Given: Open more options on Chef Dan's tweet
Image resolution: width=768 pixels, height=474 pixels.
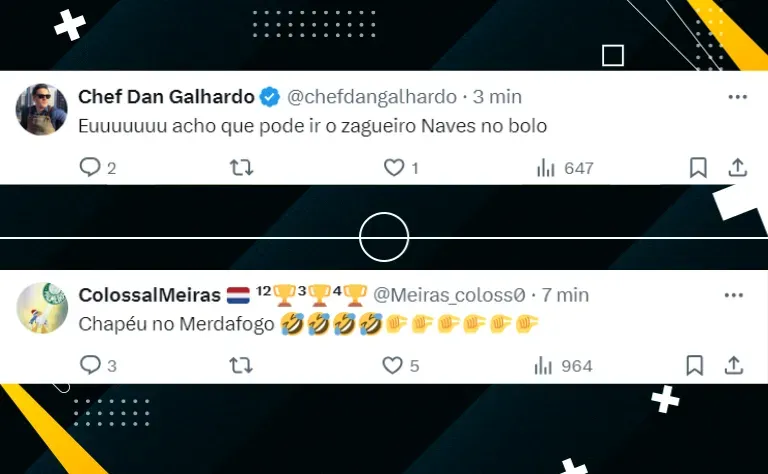Looking at the screenshot, I should [738, 97].
